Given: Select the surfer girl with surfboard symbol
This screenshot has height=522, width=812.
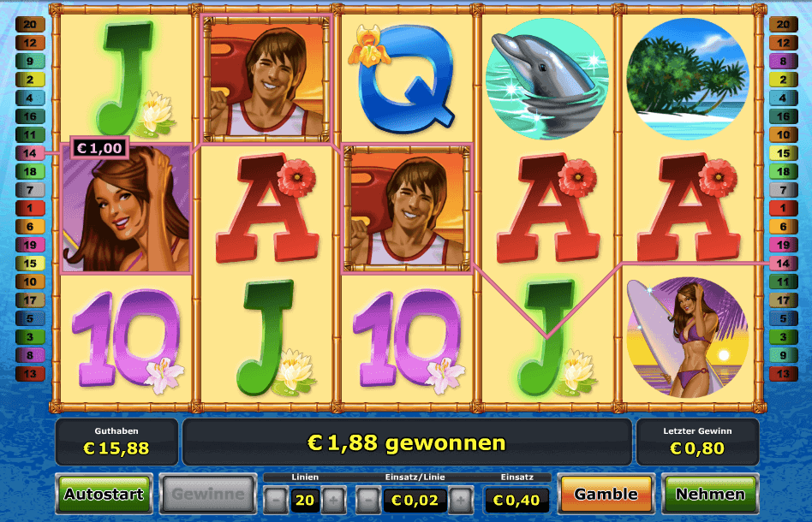Looking at the screenshot, I should pos(687,337).
